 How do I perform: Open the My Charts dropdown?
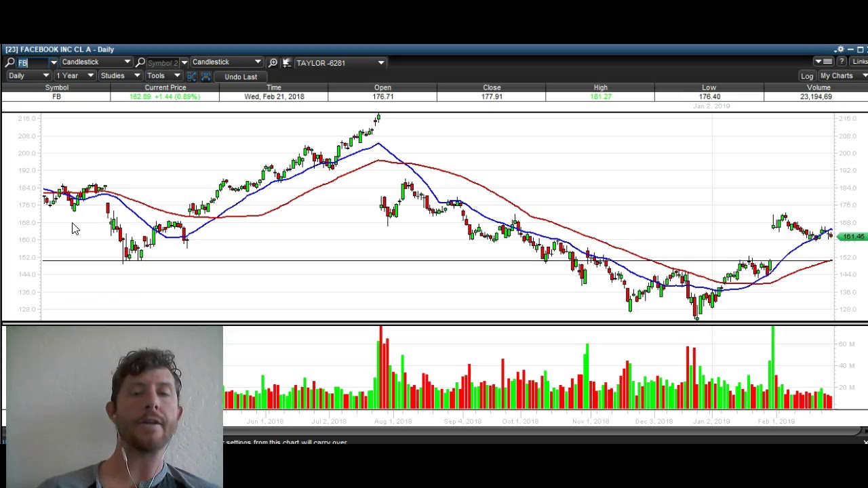click(x=842, y=76)
